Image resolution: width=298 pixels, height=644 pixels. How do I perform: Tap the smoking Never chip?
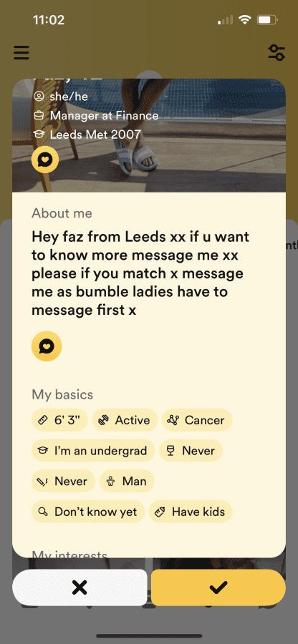[63, 481]
